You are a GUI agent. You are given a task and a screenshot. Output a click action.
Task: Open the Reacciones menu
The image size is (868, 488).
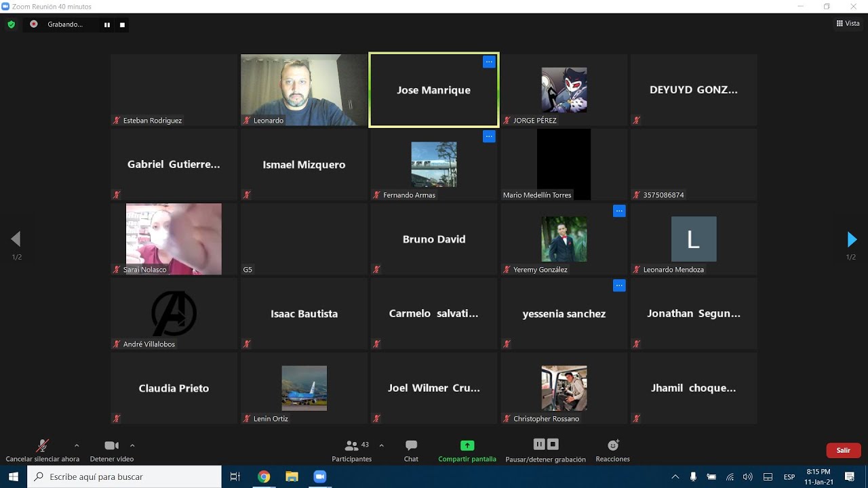(x=613, y=450)
